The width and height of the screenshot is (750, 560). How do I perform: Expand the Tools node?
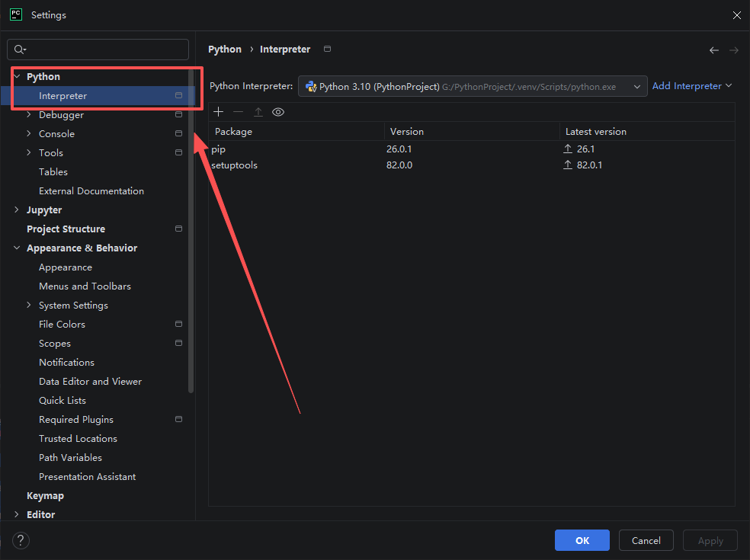(29, 152)
